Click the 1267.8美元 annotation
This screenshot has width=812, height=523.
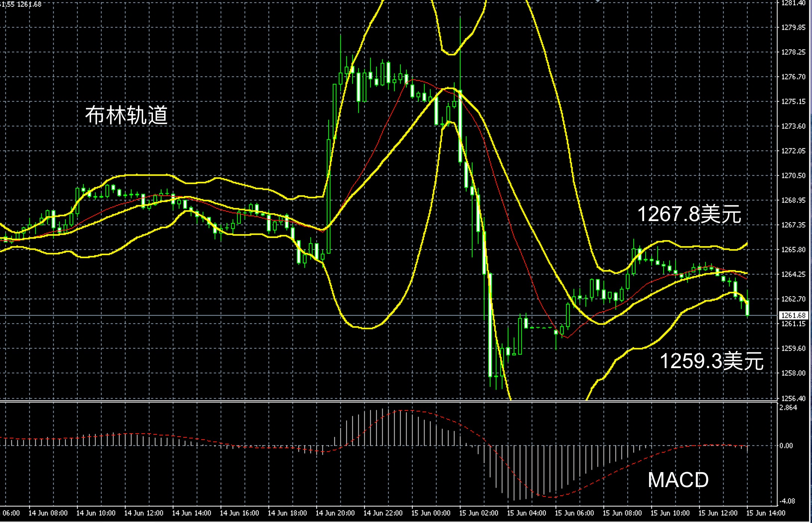coord(689,214)
